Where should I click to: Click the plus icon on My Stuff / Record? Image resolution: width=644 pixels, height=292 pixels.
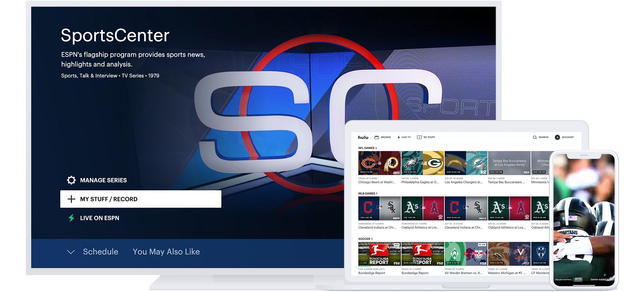tap(71, 199)
